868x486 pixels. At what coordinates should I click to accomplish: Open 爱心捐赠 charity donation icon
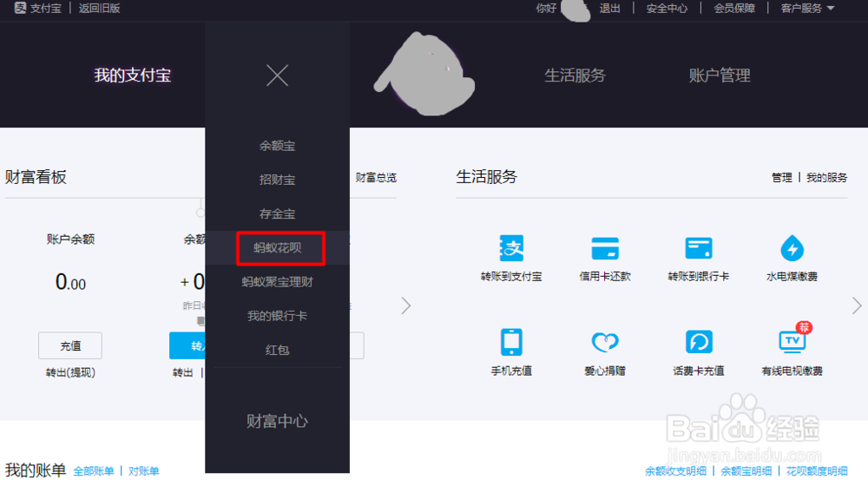coord(604,342)
